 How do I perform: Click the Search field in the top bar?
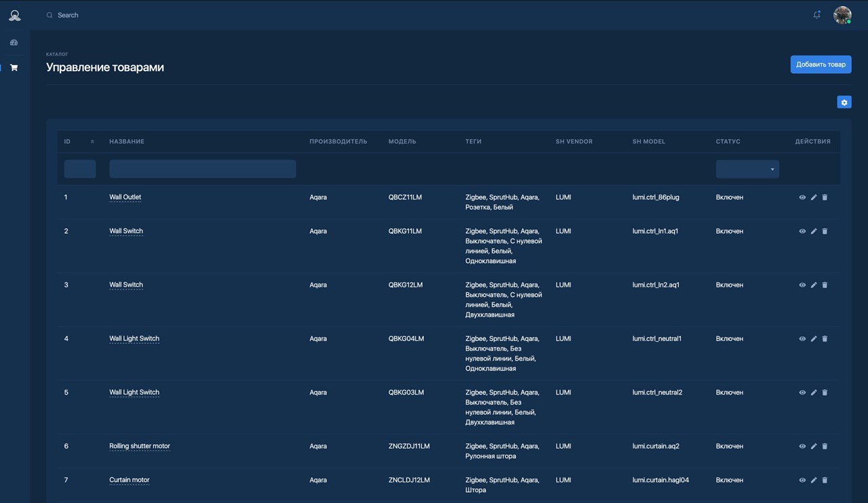(x=68, y=15)
